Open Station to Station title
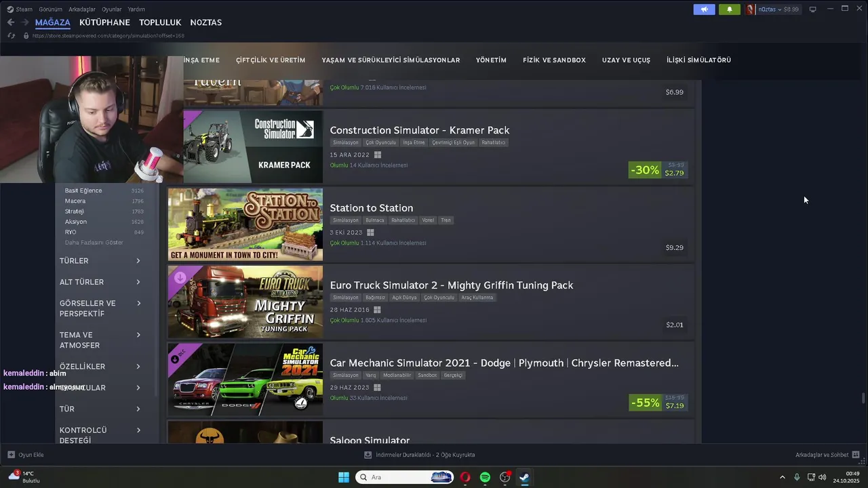 click(x=372, y=208)
